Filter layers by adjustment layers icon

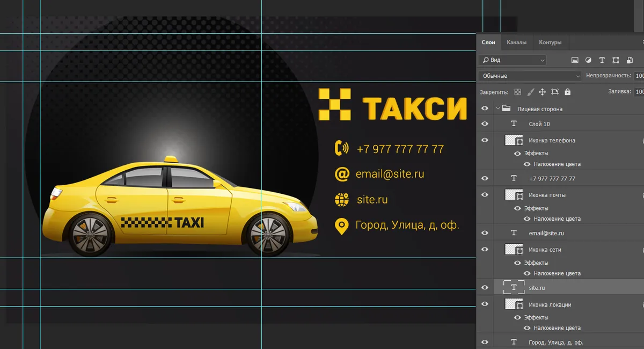pyautogui.click(x=588, y=60)
